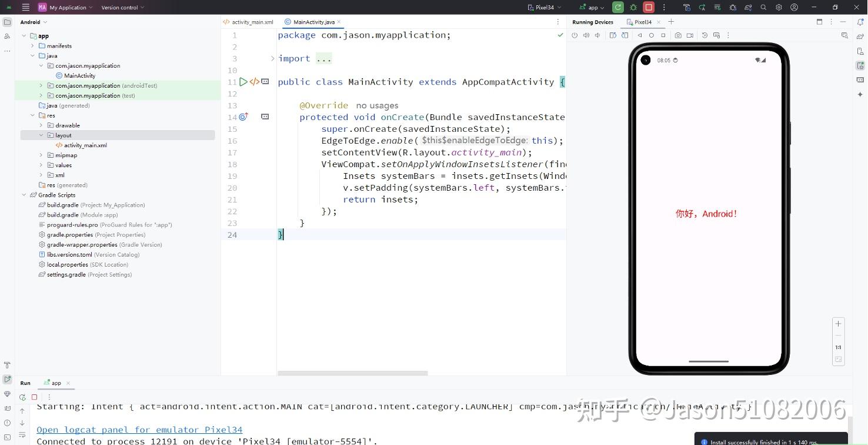Open libs.versions.toml file
The height and width of the screenshot is (445, 868).
pos(89,255)
